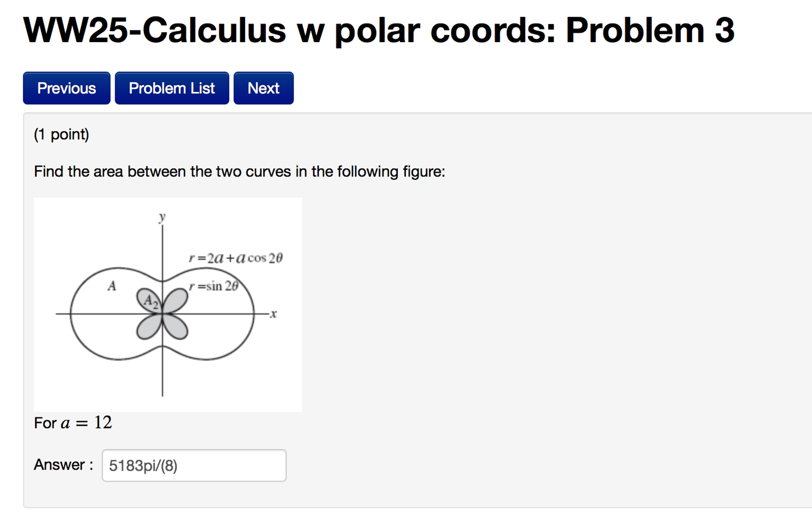Click the Answer input field

click(x=194, y=465)
